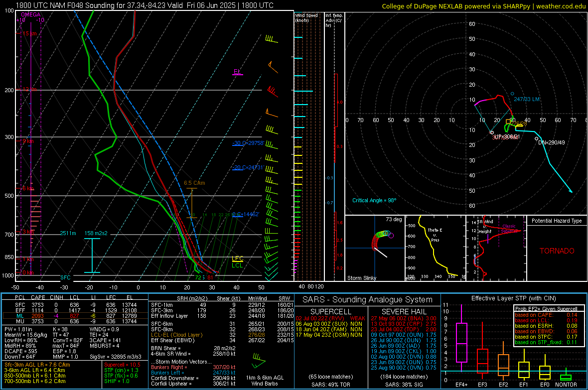Click the 73 deg slinky value
Screen dimensions: 588x390
394,219
